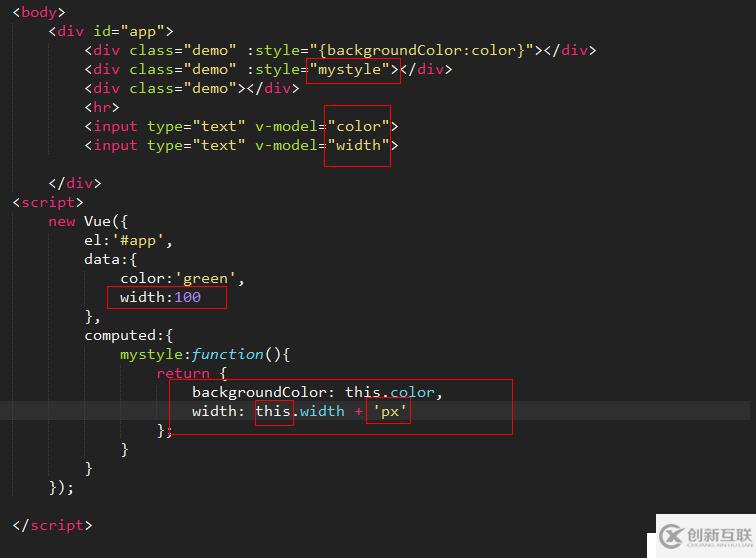Click the word this before .width
The image size is (756, 558).
[273, 411]
